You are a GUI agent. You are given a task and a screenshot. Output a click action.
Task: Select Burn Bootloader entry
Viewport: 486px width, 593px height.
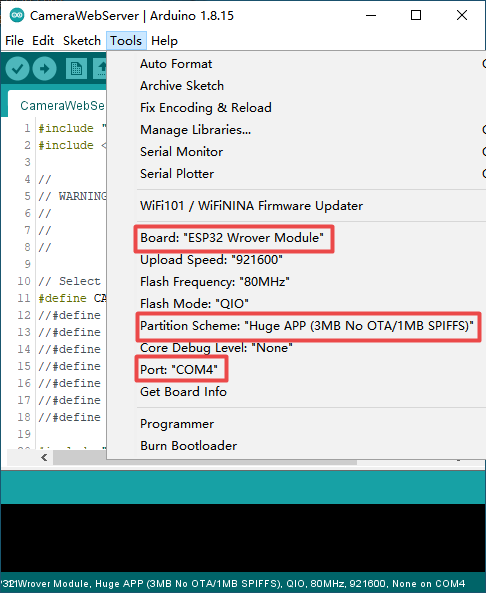296,446
